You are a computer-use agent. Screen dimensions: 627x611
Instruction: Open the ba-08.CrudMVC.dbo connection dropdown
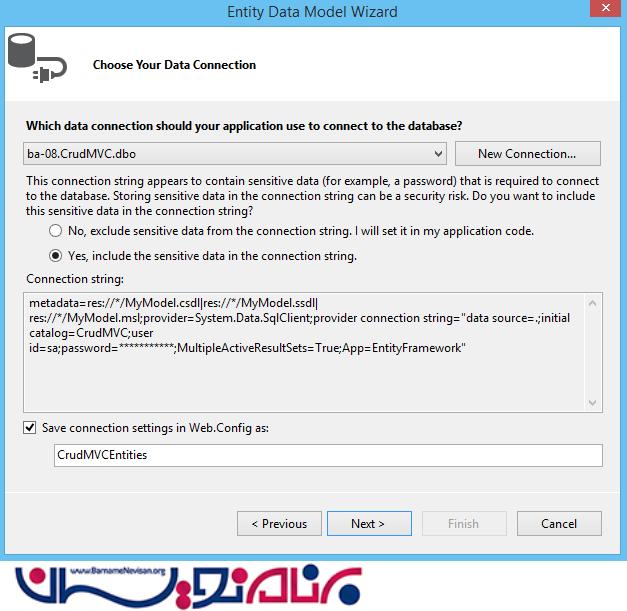(235, 154)
